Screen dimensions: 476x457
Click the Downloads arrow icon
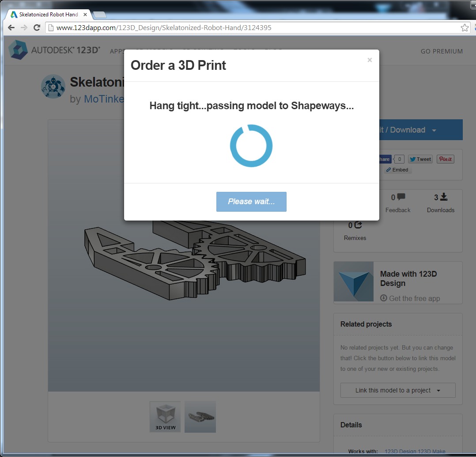(x=443, y=197)
